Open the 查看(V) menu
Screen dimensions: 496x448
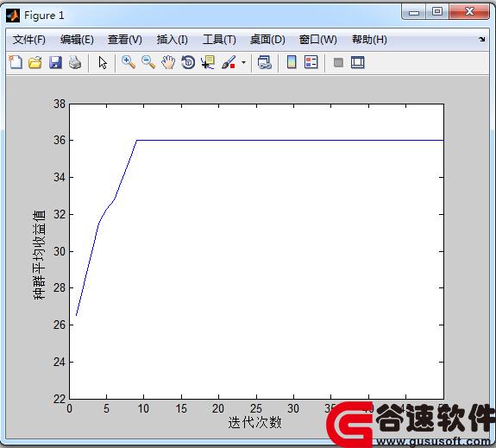(x=124, y=40)
